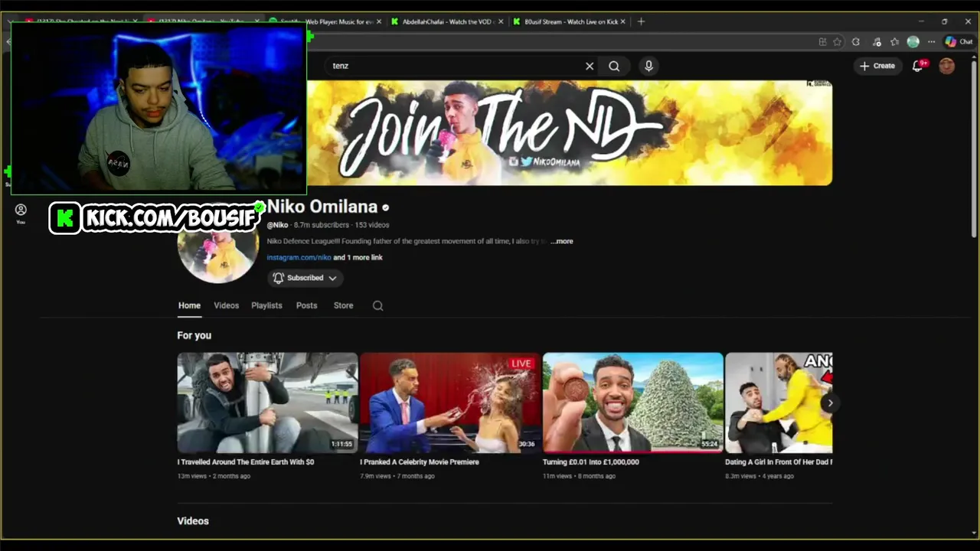
Task: Click the verified badge beside Niko Omilana
Action: 385,207
